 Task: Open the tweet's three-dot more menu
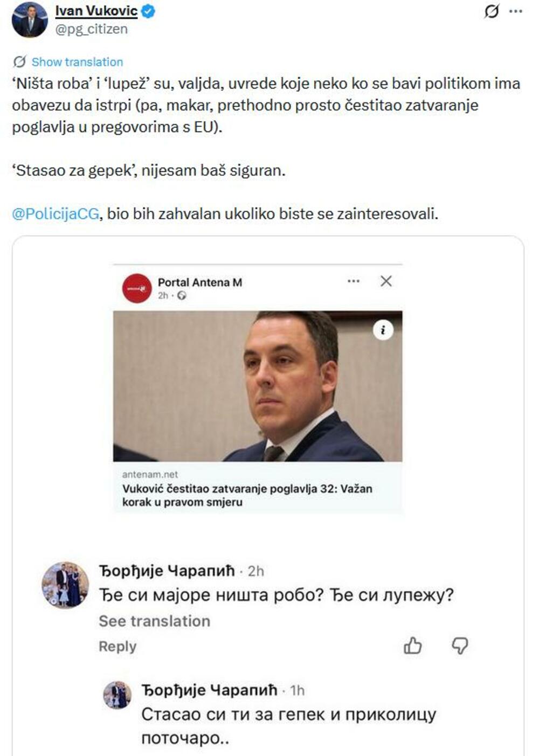[516, 11]
